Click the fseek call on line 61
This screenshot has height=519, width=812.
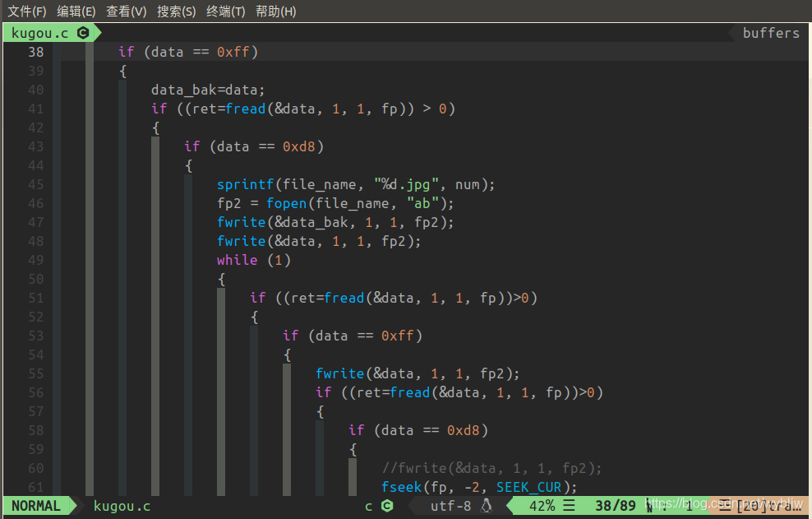click(x=401, y=488)
